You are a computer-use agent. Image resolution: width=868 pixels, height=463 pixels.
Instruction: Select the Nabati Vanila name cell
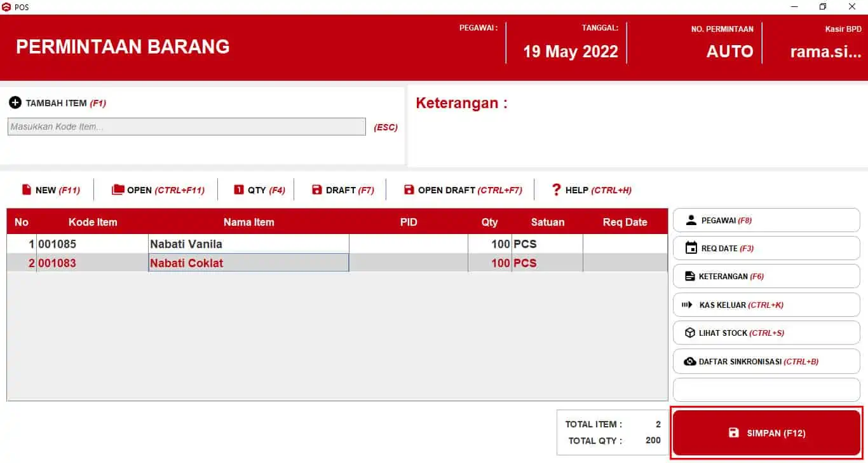[248, 244]
